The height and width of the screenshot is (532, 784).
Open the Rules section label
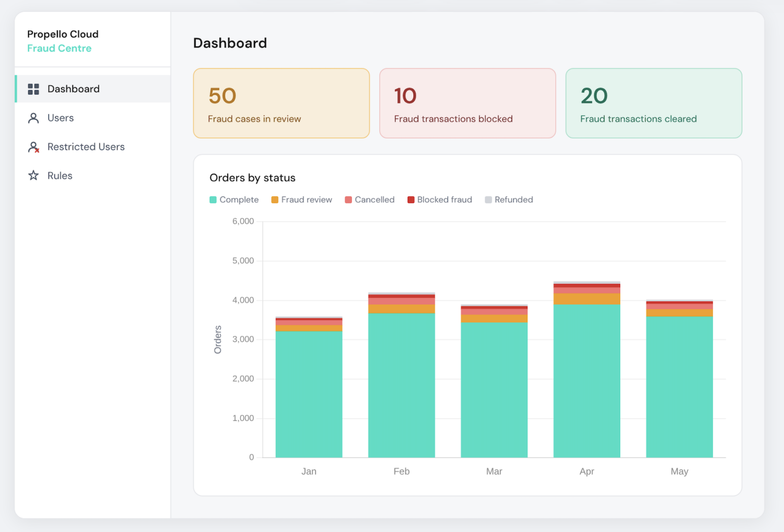pyautogui.click(x=60, y=176)
